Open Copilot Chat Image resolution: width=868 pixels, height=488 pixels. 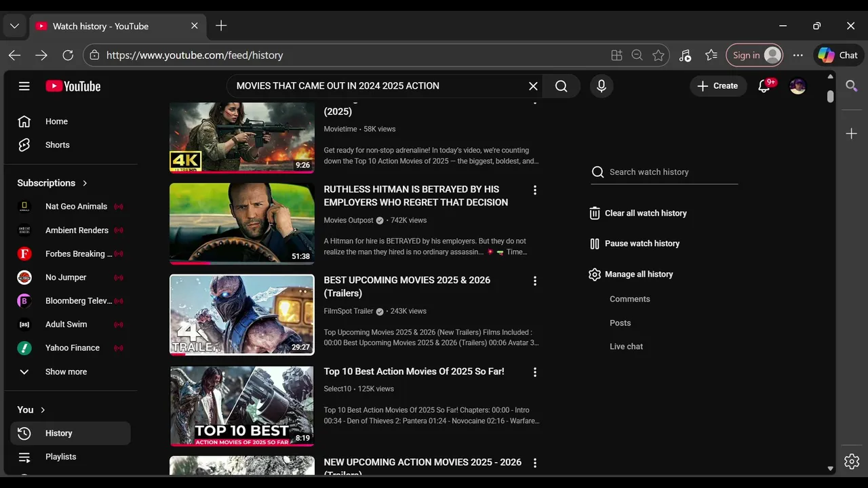837,56
